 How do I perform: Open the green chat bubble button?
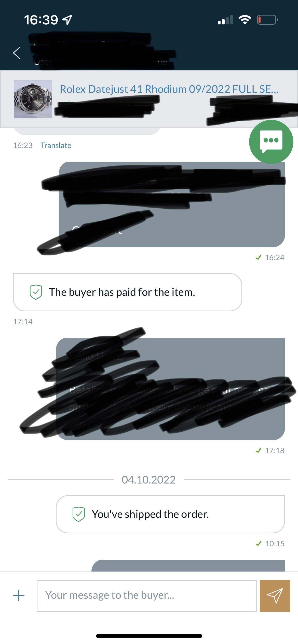[x=271, y=142]
